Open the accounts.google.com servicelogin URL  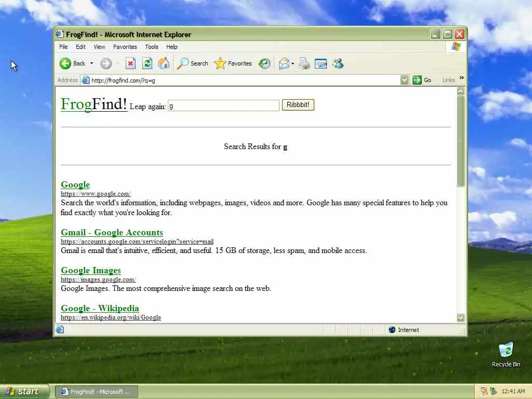(x=137, y=242)
